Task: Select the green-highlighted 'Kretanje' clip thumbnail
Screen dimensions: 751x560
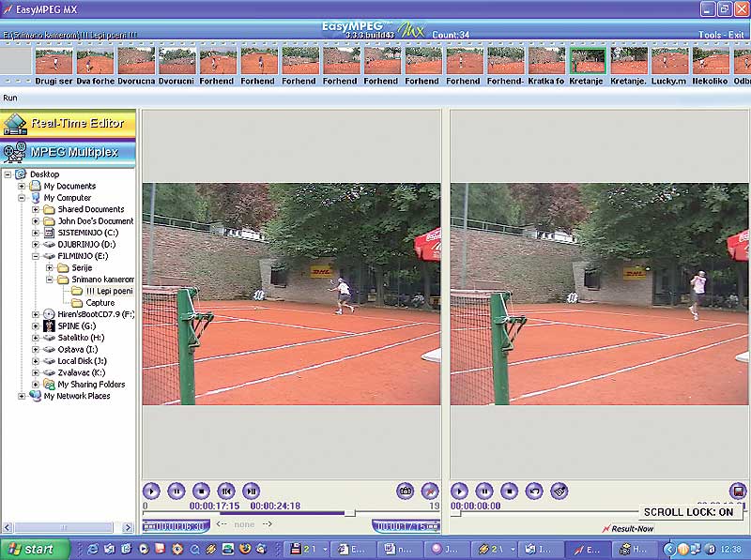Action: click(588, 61)
